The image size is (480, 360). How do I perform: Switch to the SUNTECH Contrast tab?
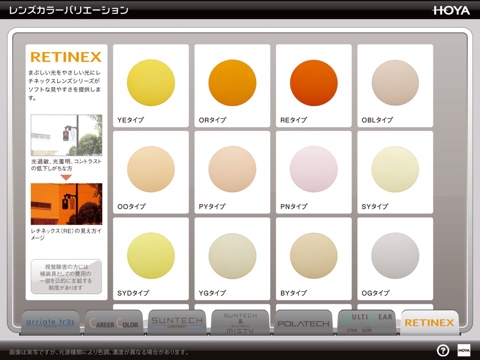177,323
